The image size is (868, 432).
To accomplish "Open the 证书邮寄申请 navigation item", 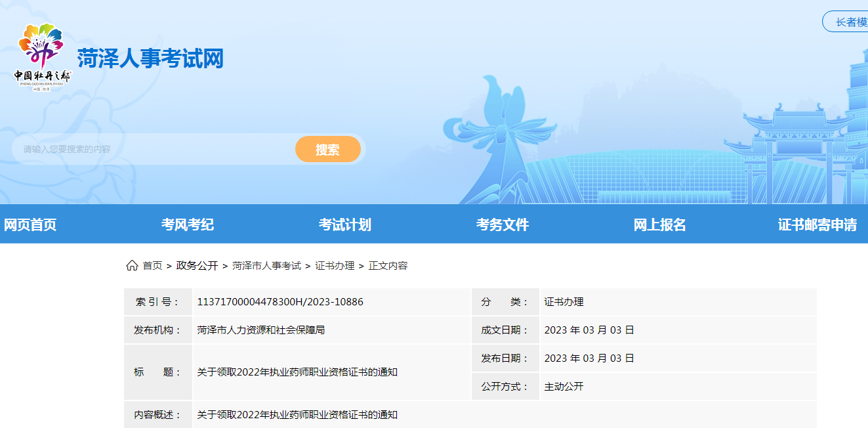I will [x=817, y=225].
